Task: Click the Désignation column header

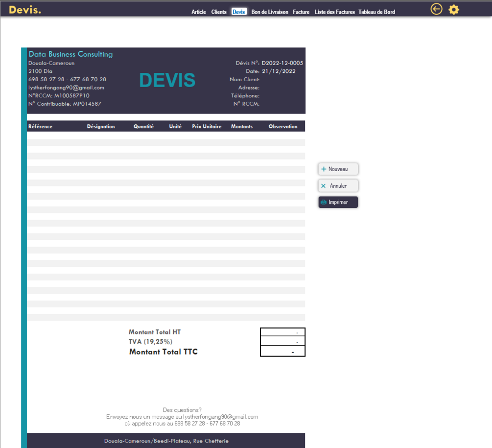Action: pos(101,126)
